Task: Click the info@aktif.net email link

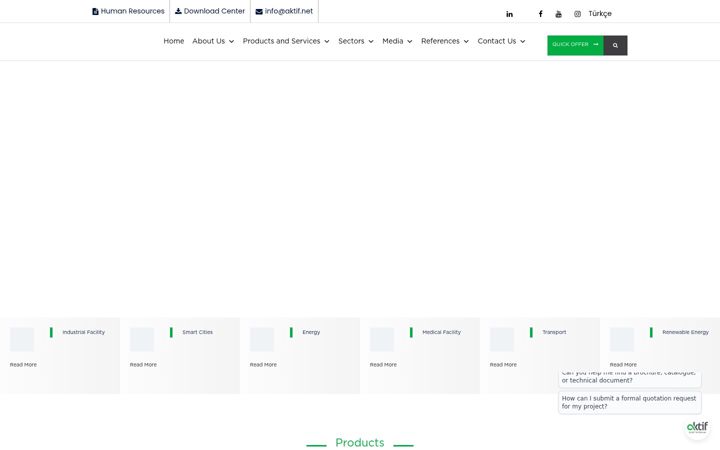Action: [289, 11]
